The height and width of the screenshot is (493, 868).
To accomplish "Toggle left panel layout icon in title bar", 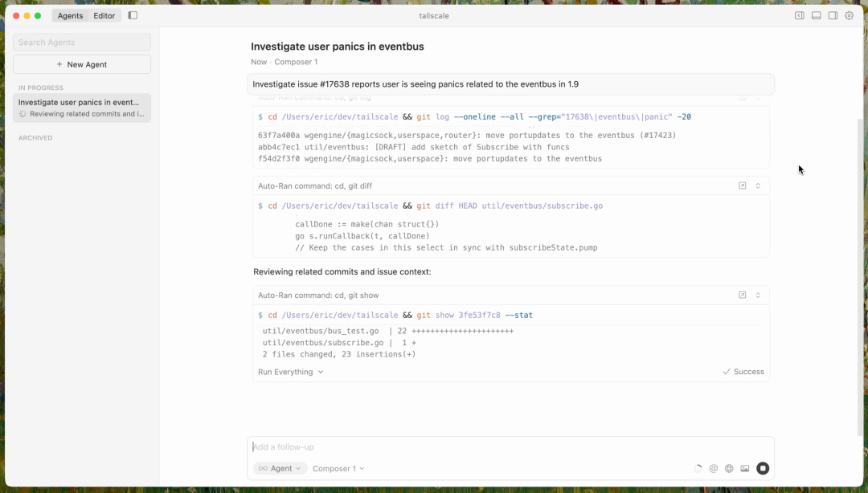I will tap(800, 15).
